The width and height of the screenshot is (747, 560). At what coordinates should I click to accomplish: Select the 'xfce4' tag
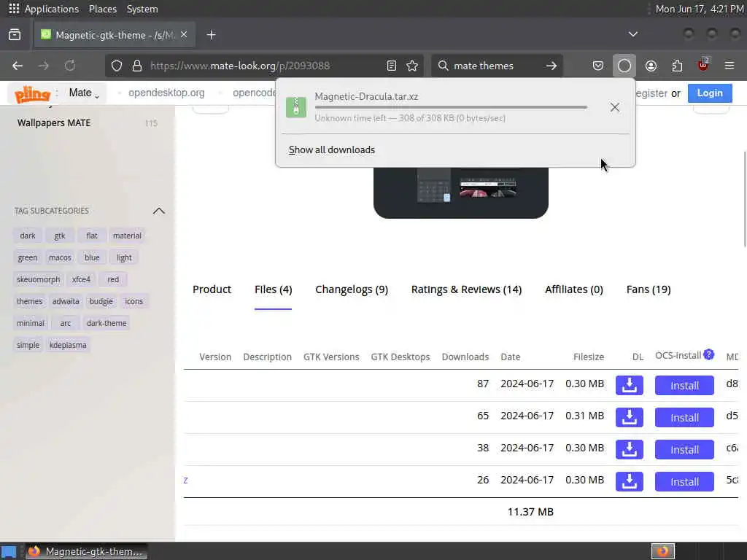81,279
